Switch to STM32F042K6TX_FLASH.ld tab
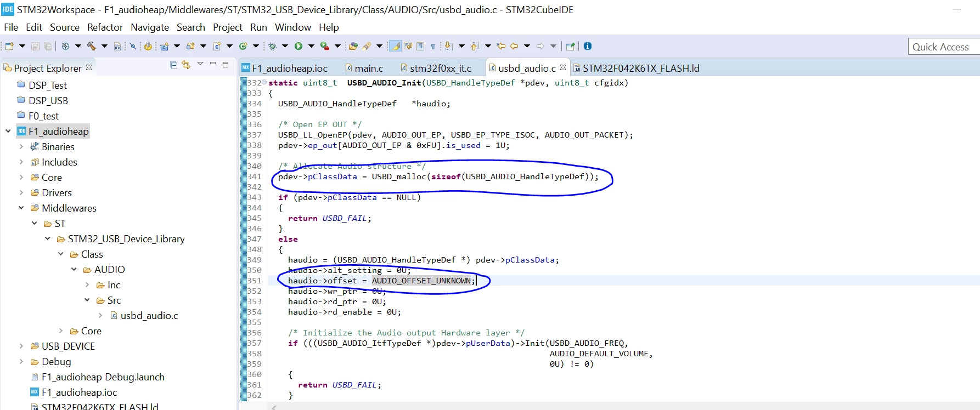This screenshot has height=410, width=980. [x=636, y=68]
